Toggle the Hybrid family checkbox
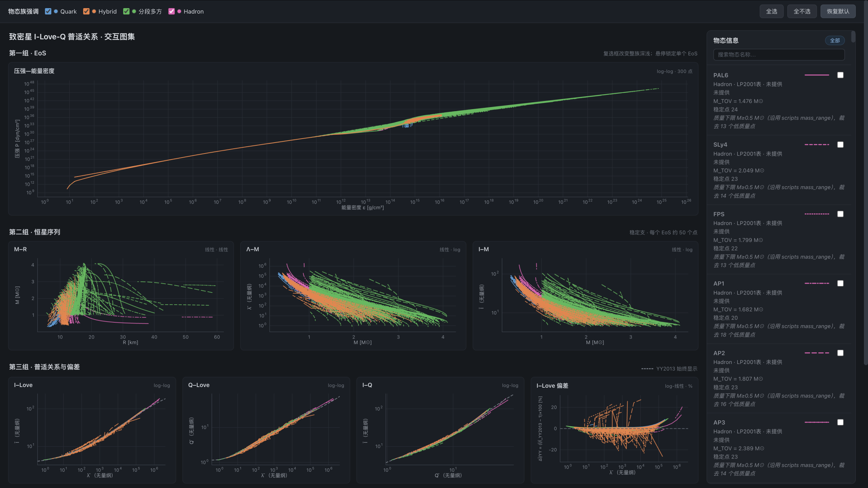Image resolution: width=868 pixels, height=488 pixels. click(x=86, y=12)
